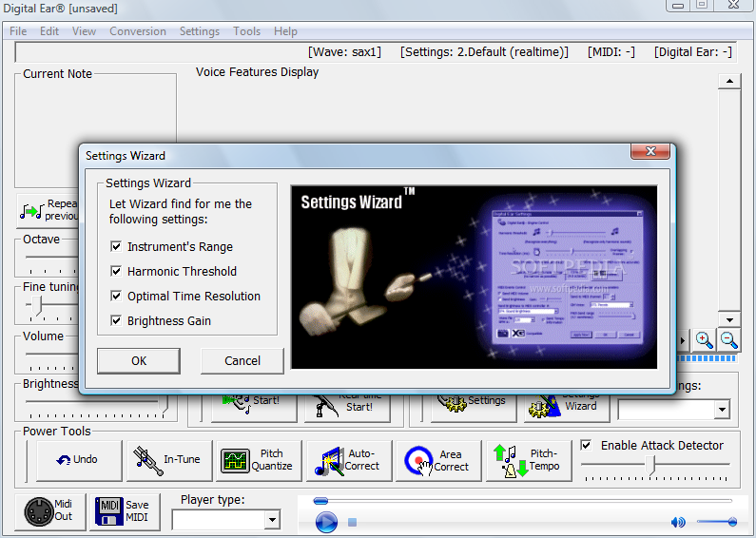Click the volume speaker icon
The height and width of the screenshot is (538, 756).
pyautogui.click(x=678, y=522)
